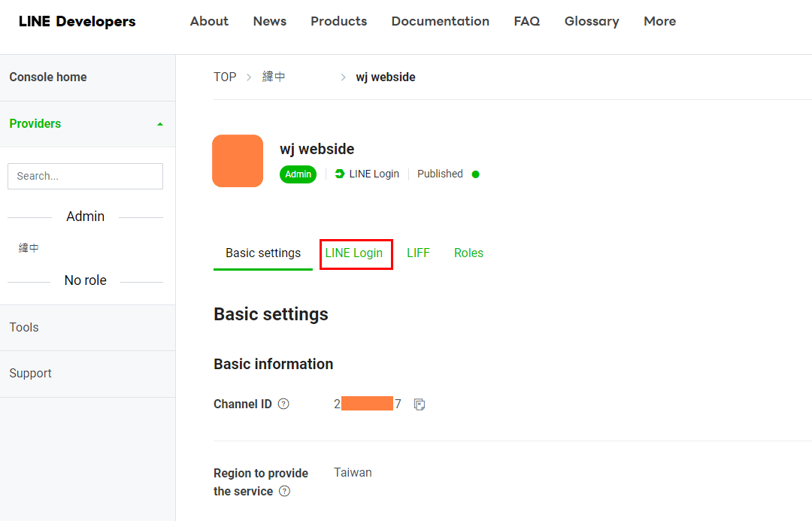This screenshot has height=521, width=812.
Task: Click the orange wj webside channel icon
Action: (238, 161)
